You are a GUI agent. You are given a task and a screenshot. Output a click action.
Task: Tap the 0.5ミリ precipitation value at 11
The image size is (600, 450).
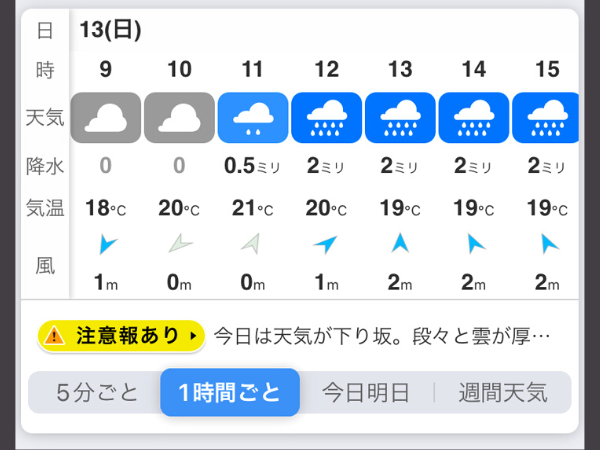point(252,166)
